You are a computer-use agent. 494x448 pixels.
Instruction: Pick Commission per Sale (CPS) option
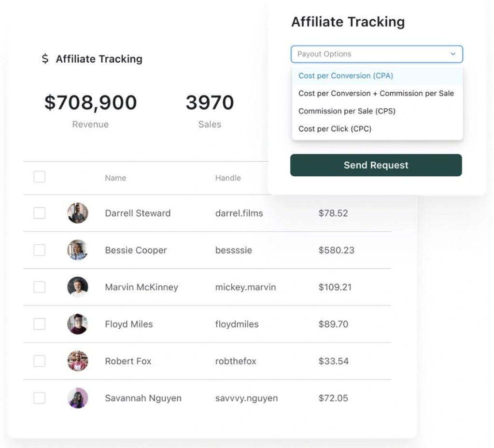click(x=347, y=111)
